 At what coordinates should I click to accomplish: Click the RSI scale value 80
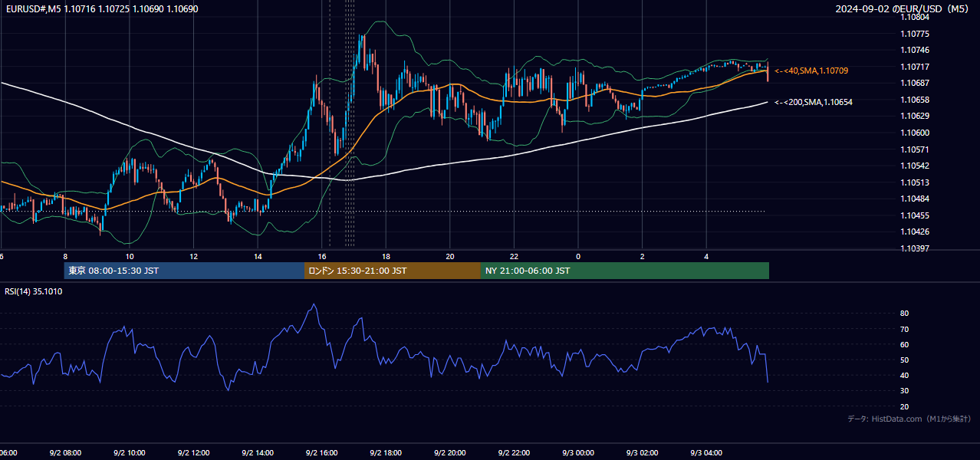click(x=905, y=314)
